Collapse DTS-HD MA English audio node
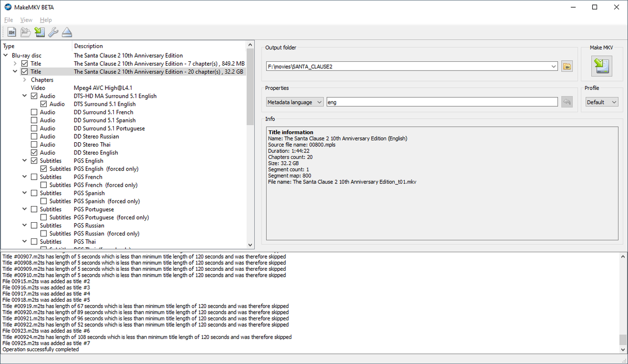Image resolution: width=628 pixels, height=364 pixels. click(25, 96)
